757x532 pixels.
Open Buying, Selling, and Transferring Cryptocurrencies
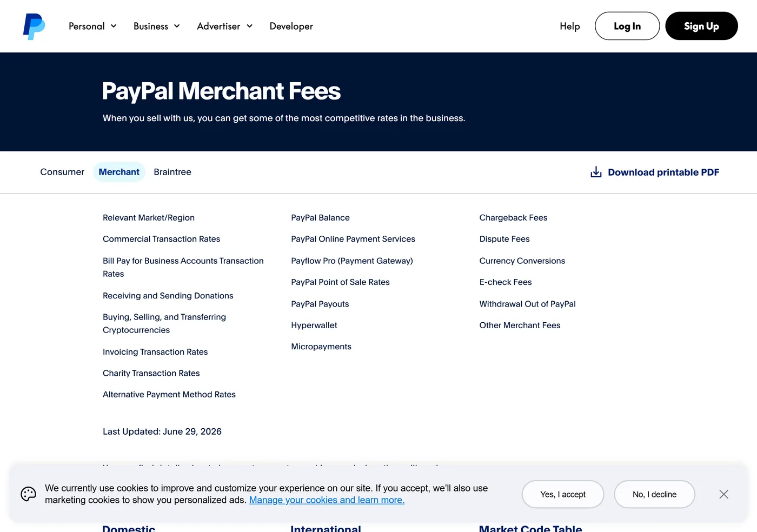tap(164, 323)
